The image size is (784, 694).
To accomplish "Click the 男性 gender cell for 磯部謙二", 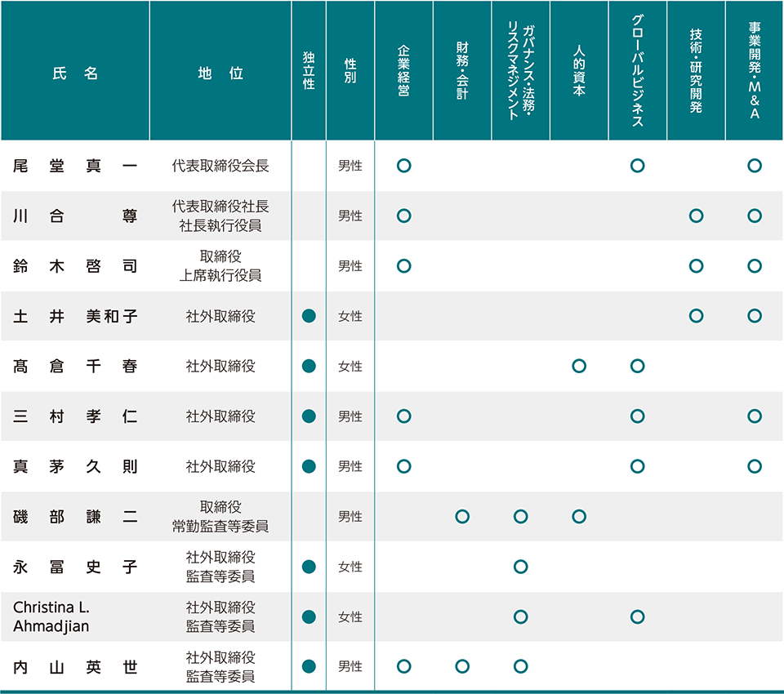I will (350, 517).
